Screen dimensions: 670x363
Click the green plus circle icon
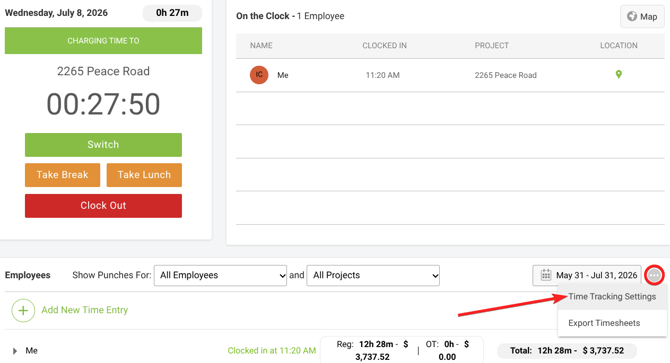[x=23, y=310]
